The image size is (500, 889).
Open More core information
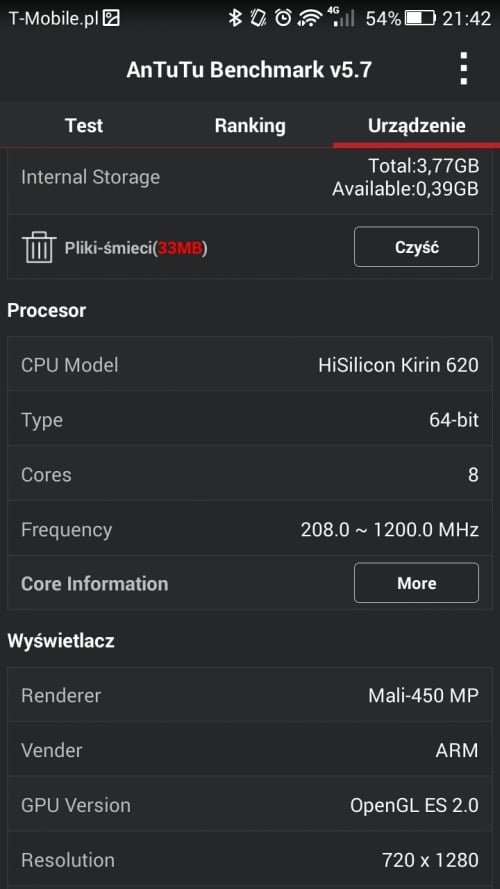416,583
